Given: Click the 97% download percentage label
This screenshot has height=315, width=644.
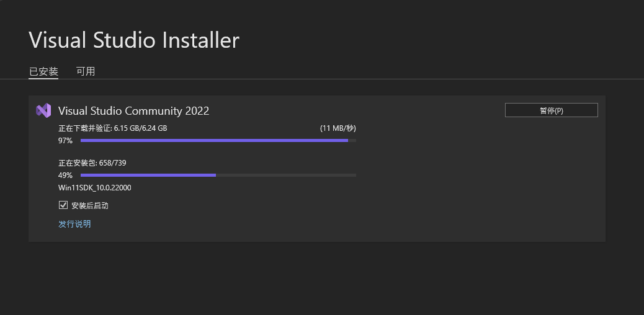Looking at the screenshot, I should point(65,141).
